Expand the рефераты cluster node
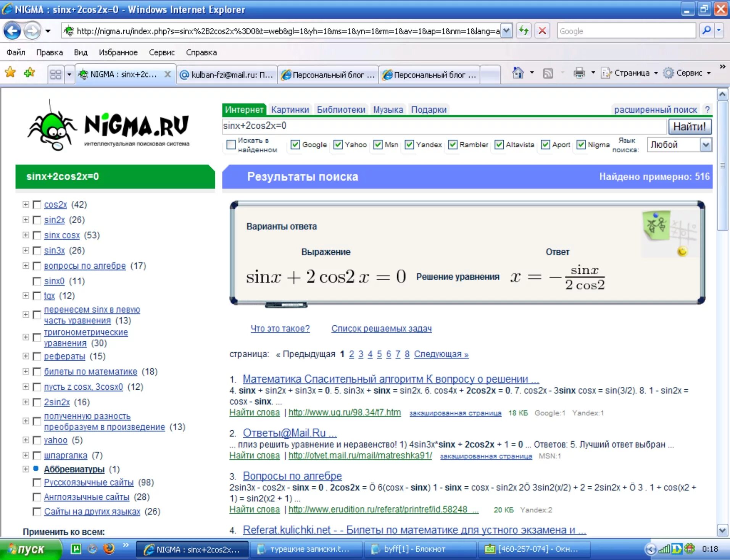This screenshot has height=560, width=730. click(26, 356)
